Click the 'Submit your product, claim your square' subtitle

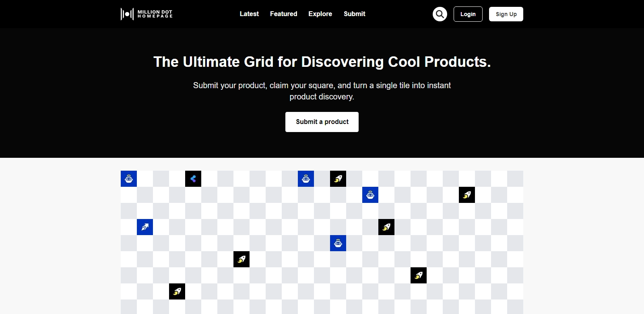(x=322, y=91)
